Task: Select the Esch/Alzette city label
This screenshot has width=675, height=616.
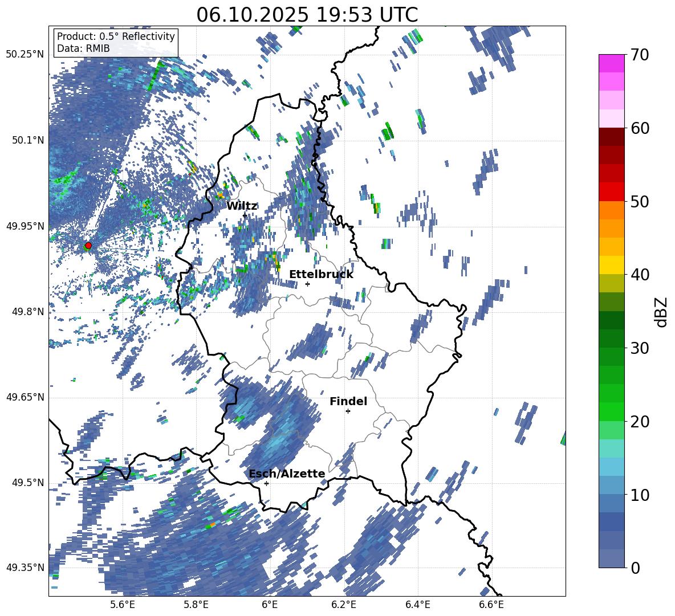Action: point(287,474)
